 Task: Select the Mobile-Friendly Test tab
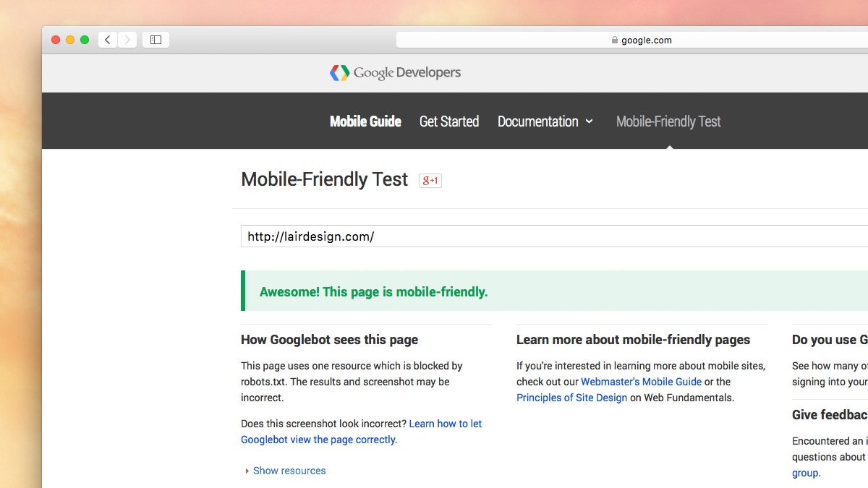668,121
